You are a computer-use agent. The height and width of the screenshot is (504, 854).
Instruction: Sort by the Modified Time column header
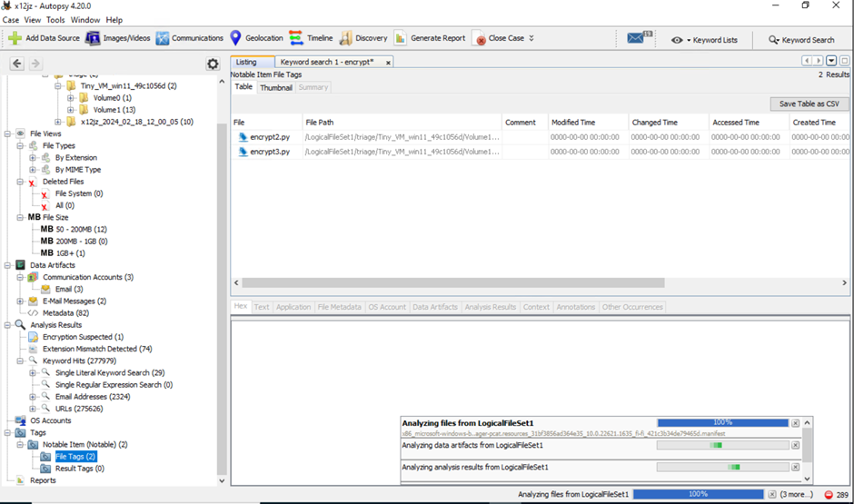click(588, 123)
